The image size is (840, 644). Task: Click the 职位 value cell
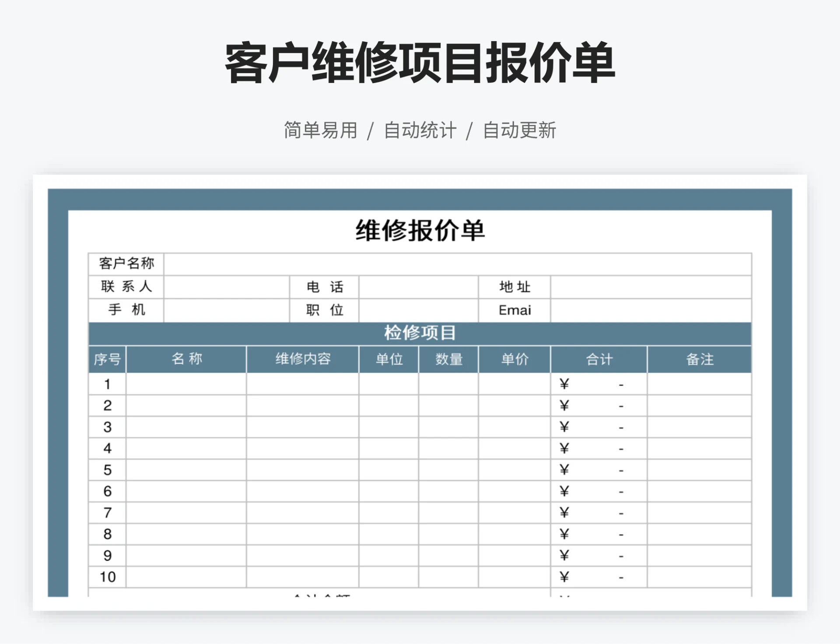point(418,310)
